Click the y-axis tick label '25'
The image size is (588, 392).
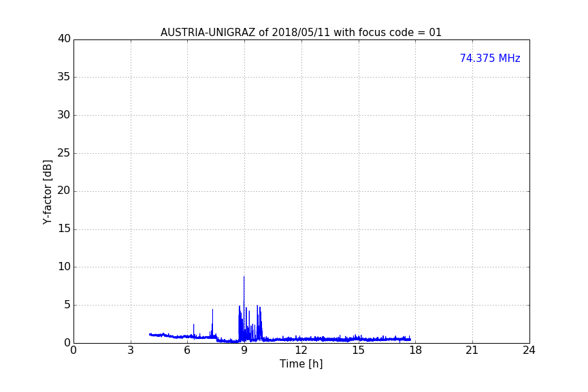(64, 153)
